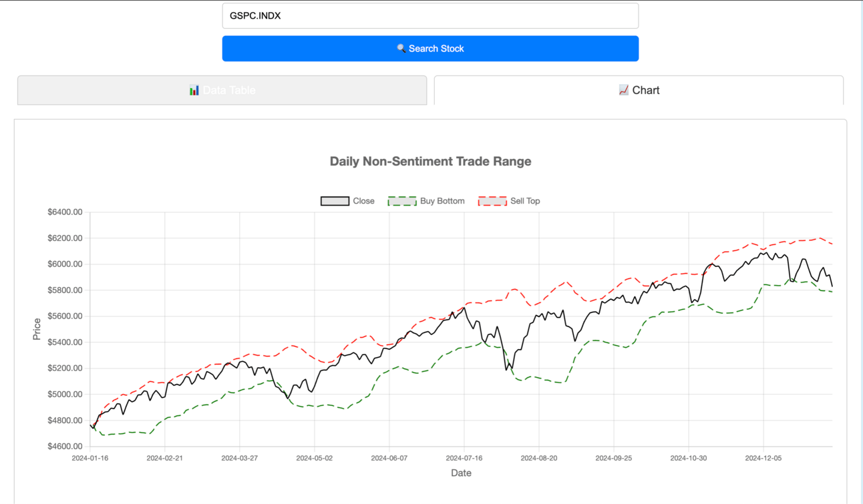Click the $5400.00 y-axis label
863x504 pixels.
[65, 342]
